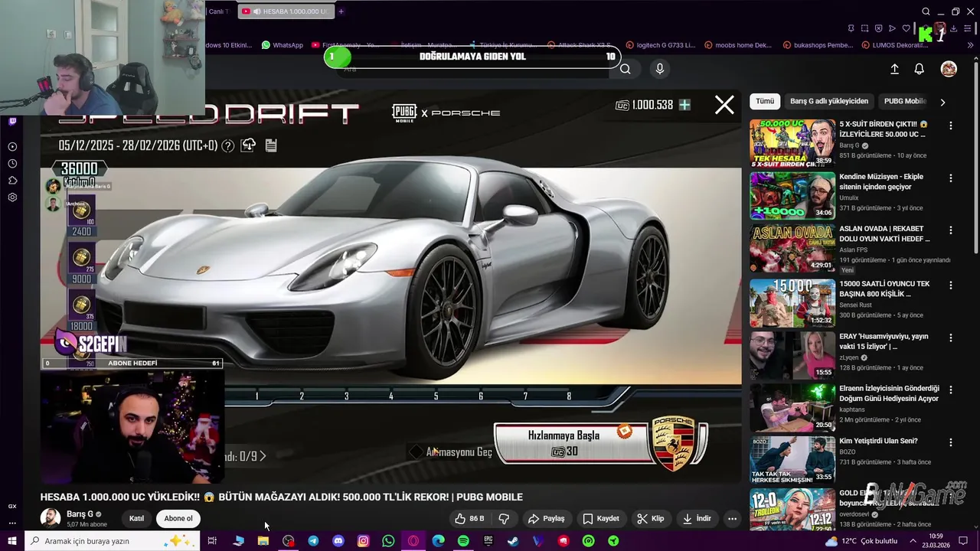
Task: Open options for 5 X-SUIT BİRDEN ÇIKTI video
Action: (x=951, y=125)
